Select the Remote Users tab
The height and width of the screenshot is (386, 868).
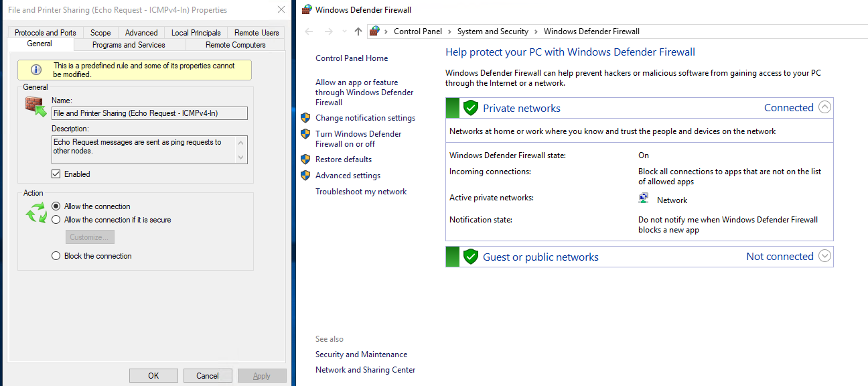point(257,32)
